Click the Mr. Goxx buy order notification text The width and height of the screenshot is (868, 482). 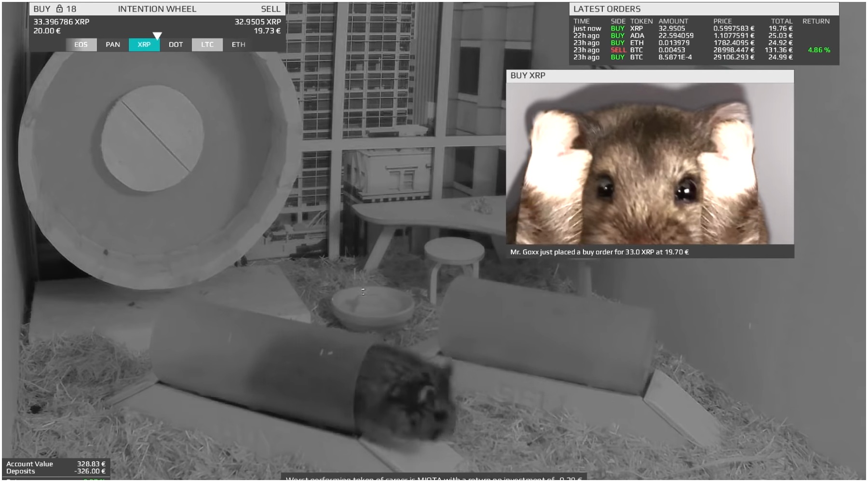click(599, 252)
